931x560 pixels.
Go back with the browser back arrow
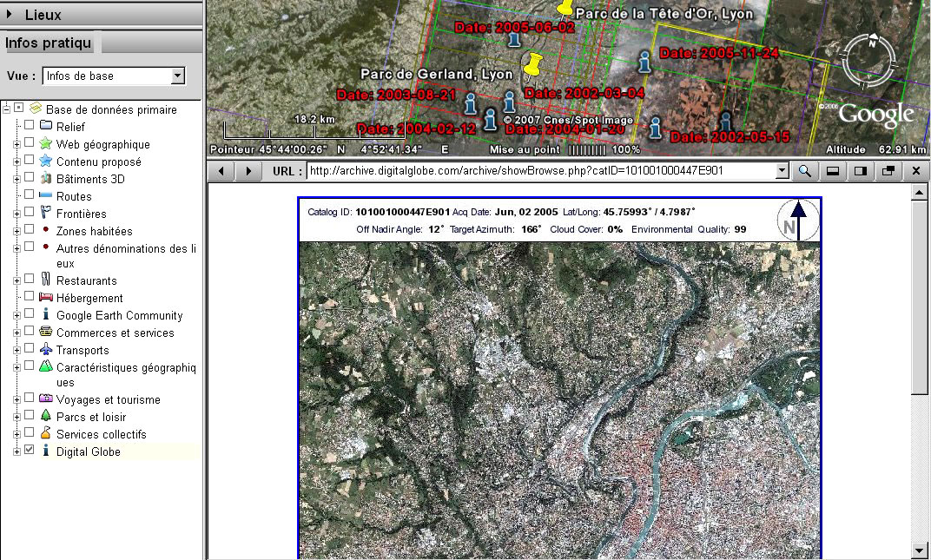point(221,171)
